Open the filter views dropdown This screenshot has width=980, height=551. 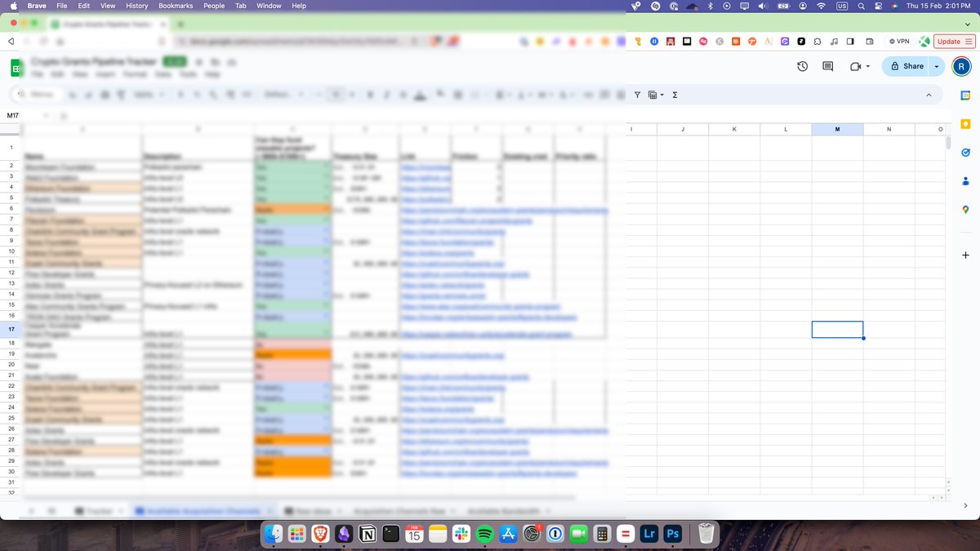656,95
